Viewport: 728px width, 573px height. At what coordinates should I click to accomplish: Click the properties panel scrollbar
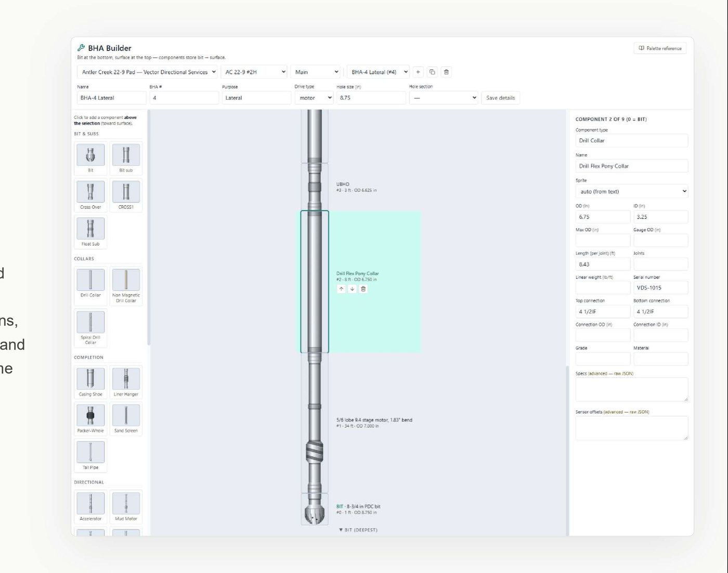[567, 450]
